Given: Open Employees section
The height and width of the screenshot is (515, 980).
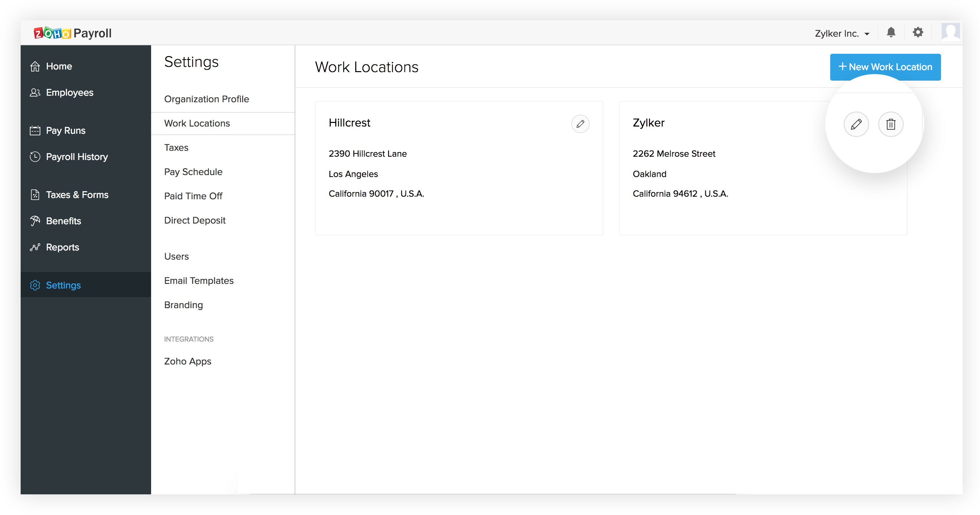Looking at the screenshot, I should click(x=69, y=92).
